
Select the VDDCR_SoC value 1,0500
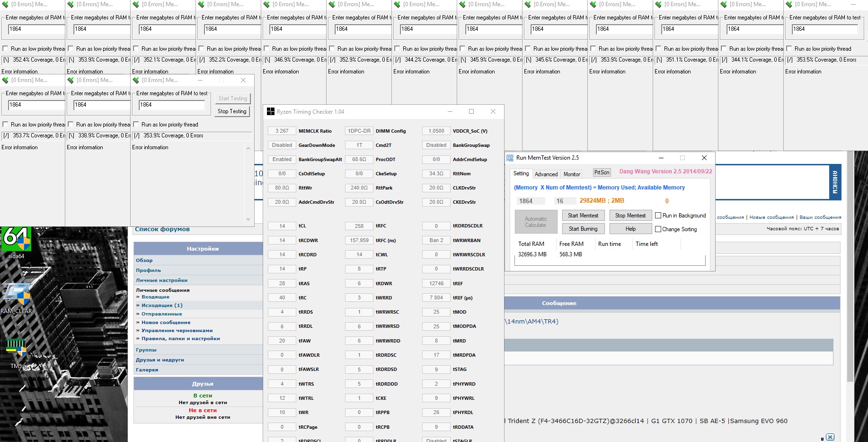pos(436,131)
